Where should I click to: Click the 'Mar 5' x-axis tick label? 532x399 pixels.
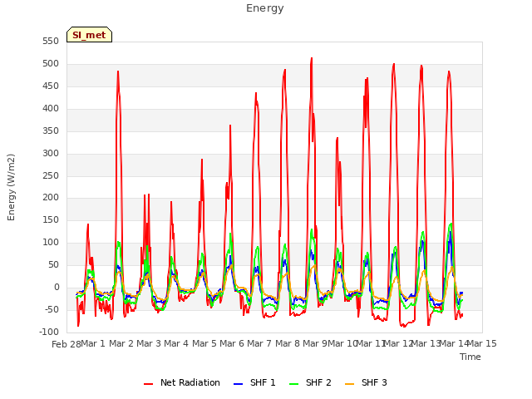(204, 343)
